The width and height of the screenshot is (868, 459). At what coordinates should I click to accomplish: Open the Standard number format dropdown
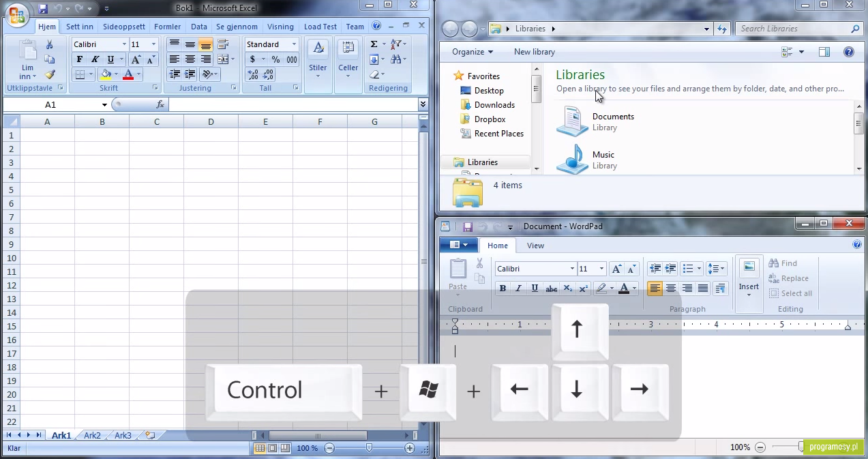click(294, 44)
